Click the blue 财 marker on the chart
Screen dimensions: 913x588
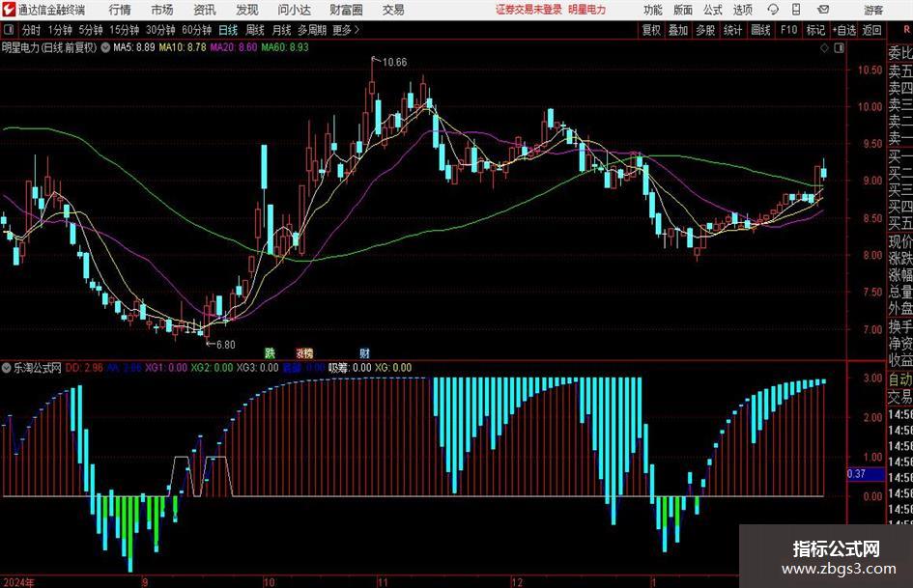tap(364, 352)
